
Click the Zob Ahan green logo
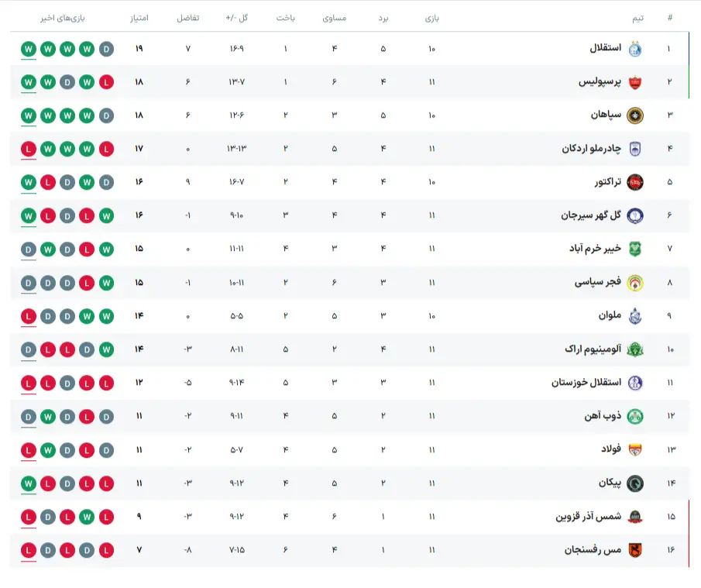[x=634, y=416]
